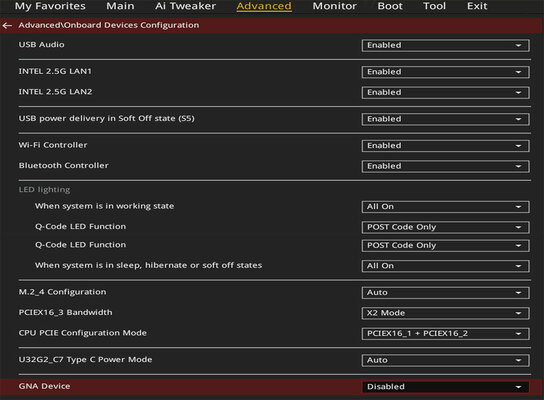This screenshot has width=544, height=400.
Task: Open the first Q-Code LED Function dropdown
Action: [x=445, y=227]
